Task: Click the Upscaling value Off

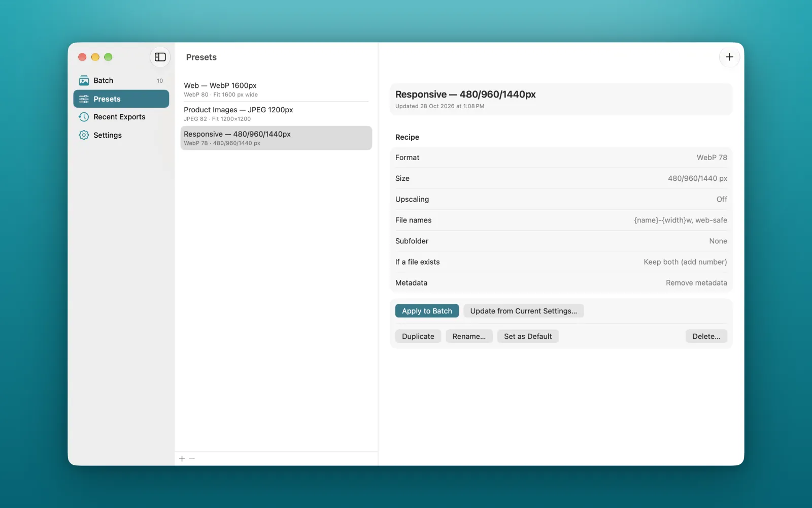Action: pos(722,199)
